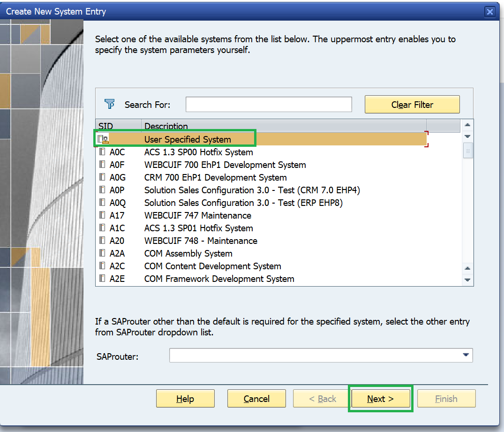The image size is (504, 432).
Task: Click the system icon next to A17
Action: point(102,215)
